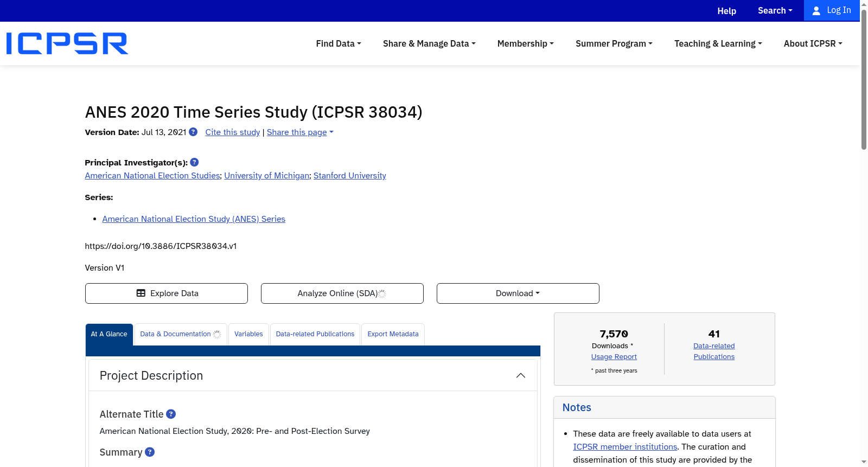Screen dimensions: 868x467
Task: Switch to the Variables tab
Action: (x=248, y=334)
